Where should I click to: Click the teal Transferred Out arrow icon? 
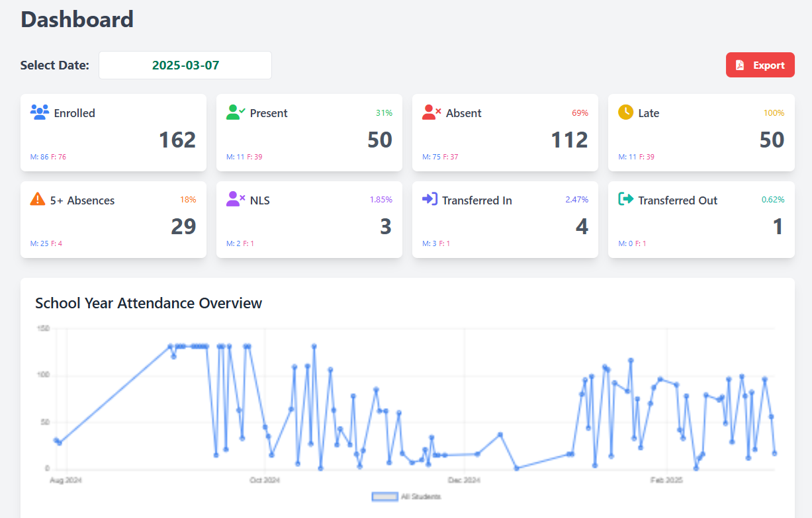pos(625,200)
